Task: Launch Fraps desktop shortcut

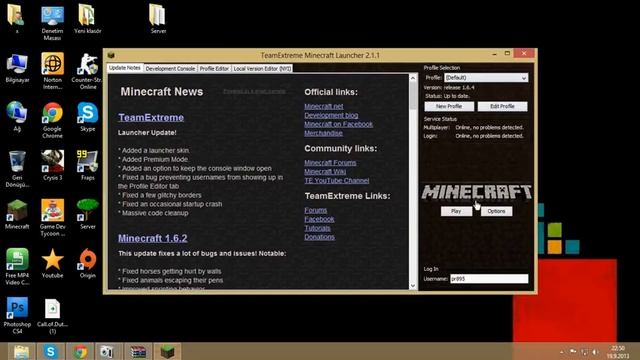Action: tap(87, 166)
